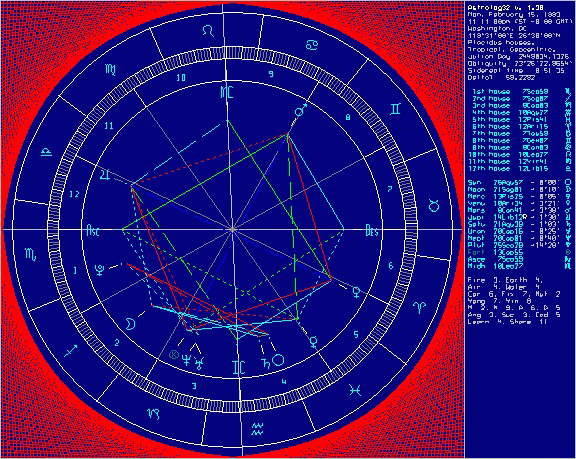
Task: Select the Asc label on the horizon line
Action: coord(93,231)
